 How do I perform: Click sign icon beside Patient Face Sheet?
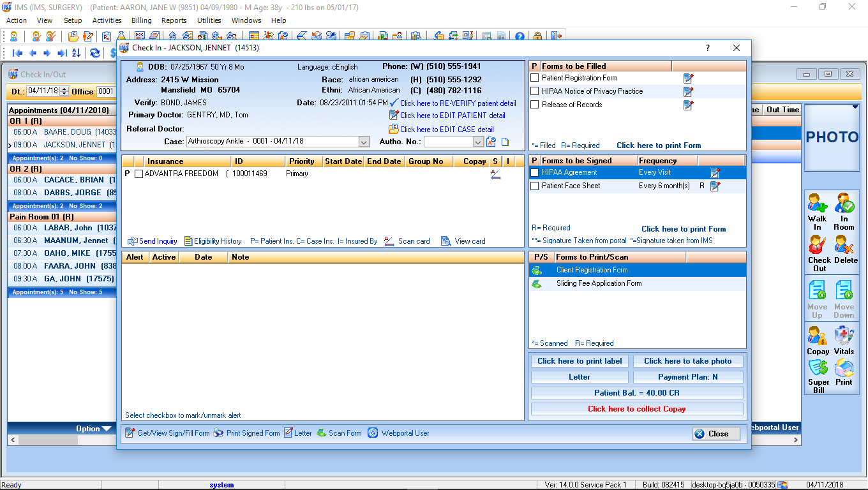click(x=715, y=186)
